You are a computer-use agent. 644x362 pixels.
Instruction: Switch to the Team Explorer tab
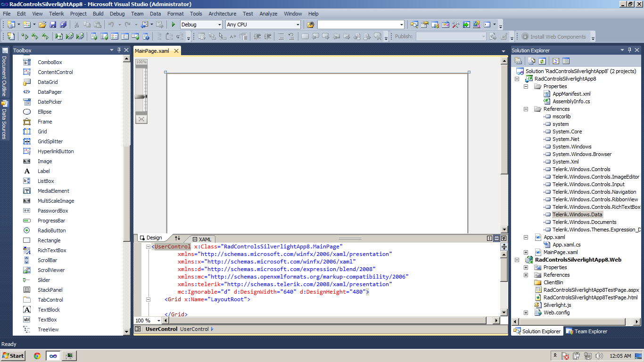pos(586,331)
